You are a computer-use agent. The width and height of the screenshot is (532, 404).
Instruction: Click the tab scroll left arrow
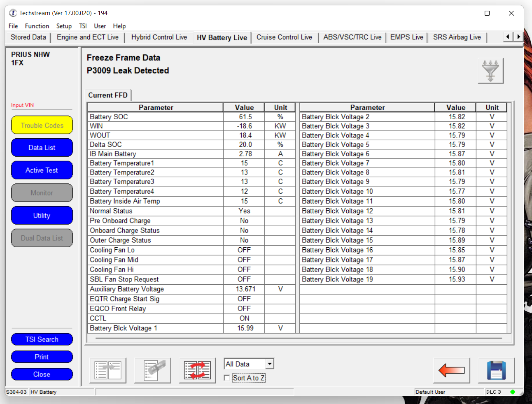click(x=508, y=37)
